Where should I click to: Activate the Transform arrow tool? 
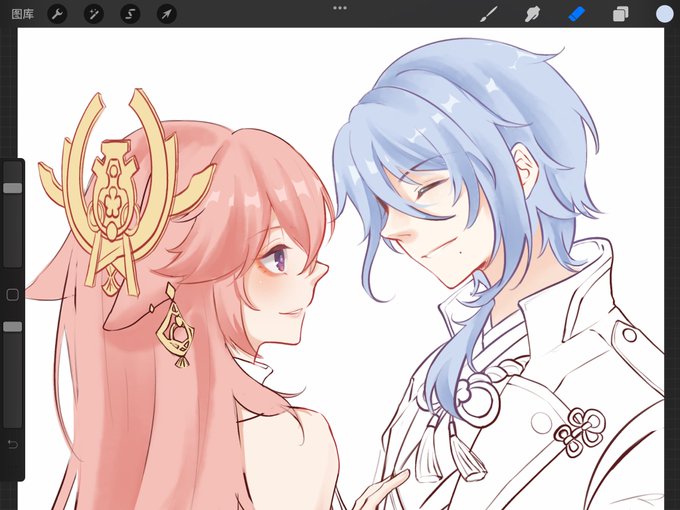coord(167,14)
